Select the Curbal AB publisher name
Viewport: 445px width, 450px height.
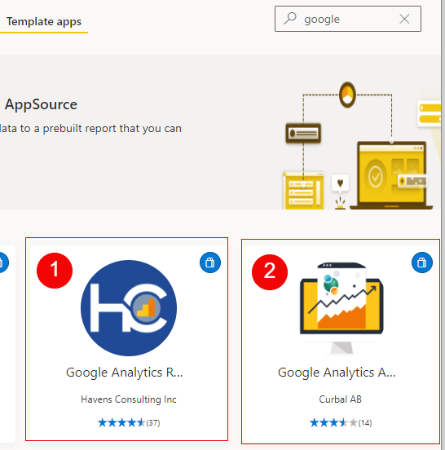coord(340,399)
